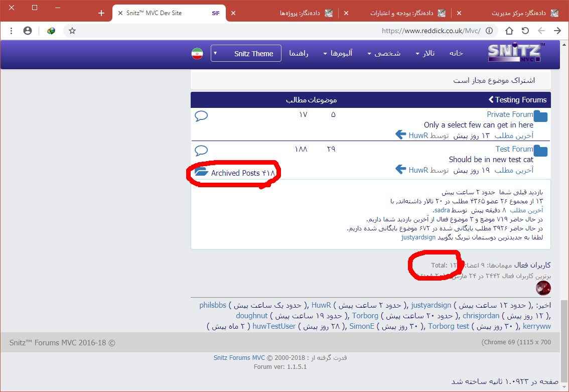Open the Private Forum folder icon

tap(540, 117)
